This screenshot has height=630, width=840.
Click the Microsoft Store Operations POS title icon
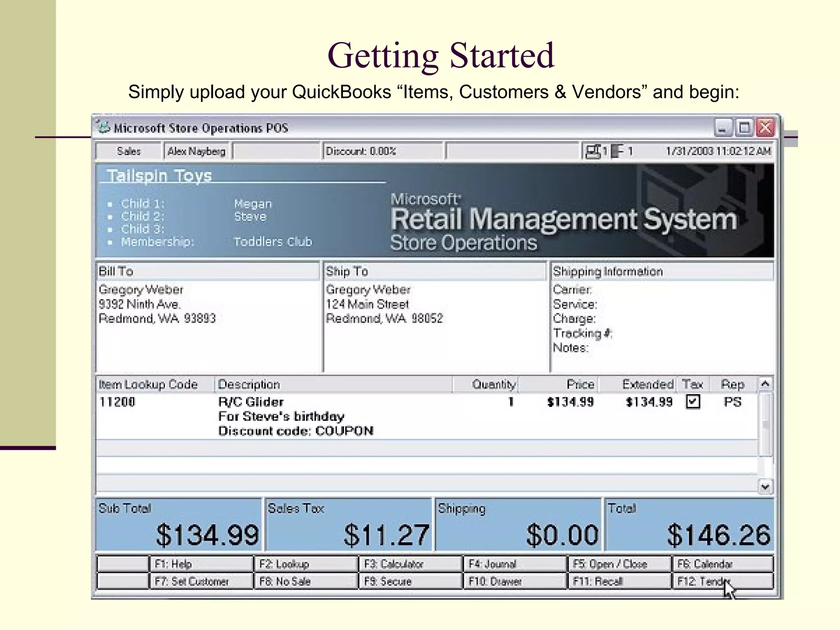tap(104, 127)
